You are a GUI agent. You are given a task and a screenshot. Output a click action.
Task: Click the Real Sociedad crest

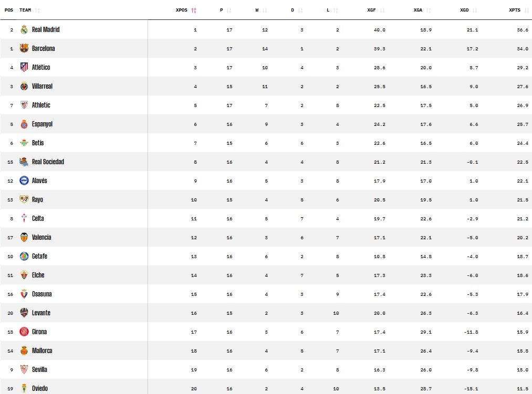[x=24, y=162]
